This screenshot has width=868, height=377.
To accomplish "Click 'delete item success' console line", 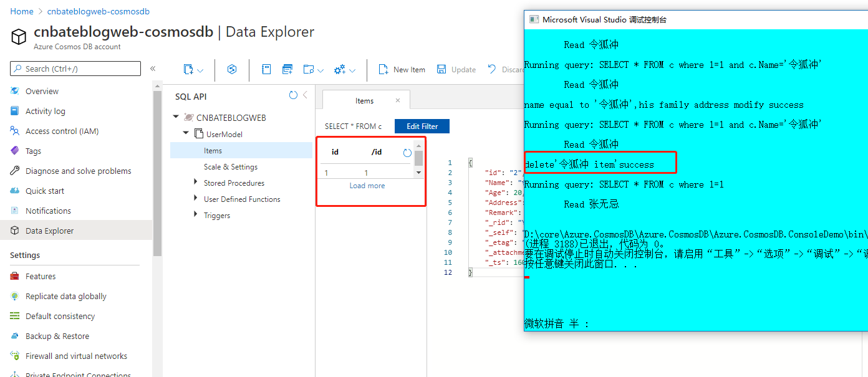I will [589, 165].
